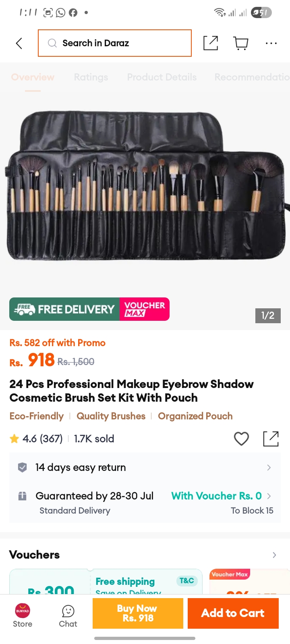
Task: Switch to the Product Details tab
Action: pyautogui.click(x=162, y=77)
